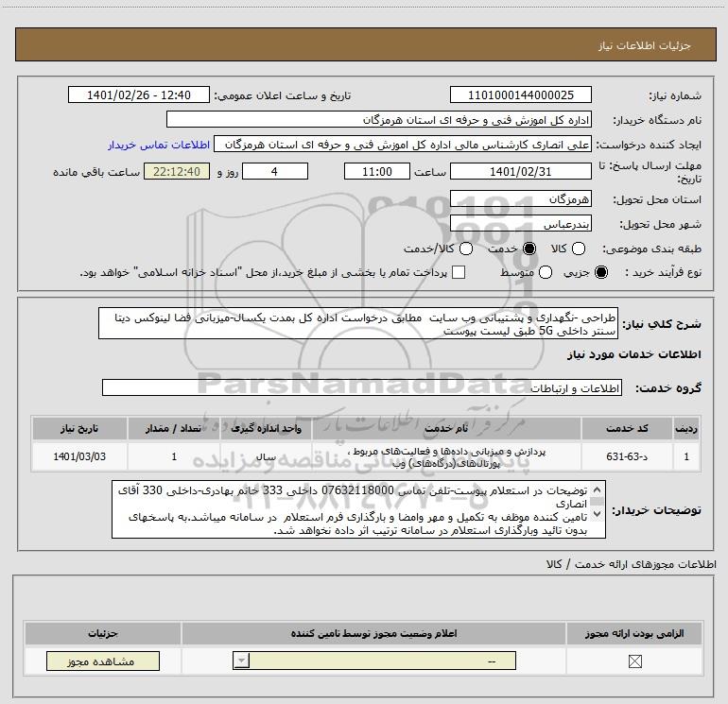728x704 pixels.
Task: Click the الزامی بودن ارائه مجوز column header
Action: click(x=634, y=633)
